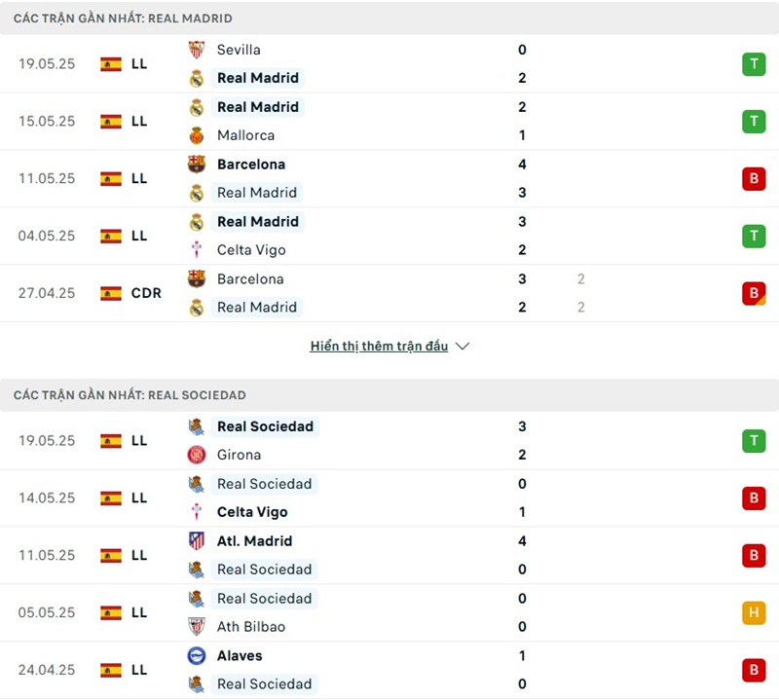779x700 pixels.
Task: Click the Mallorca club crest icon
Action: [x=197, y=135]
